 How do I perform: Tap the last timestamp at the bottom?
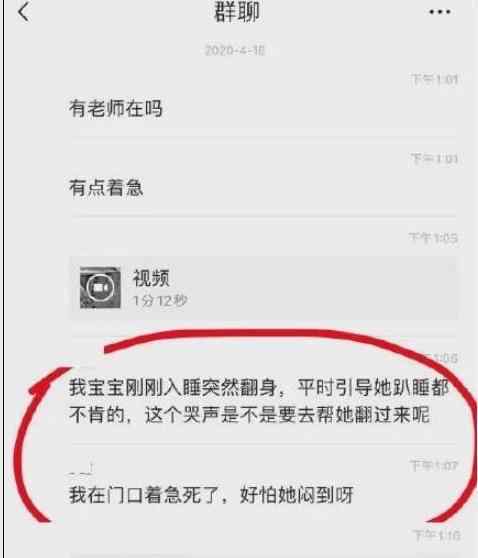click(x=437, y=535)
